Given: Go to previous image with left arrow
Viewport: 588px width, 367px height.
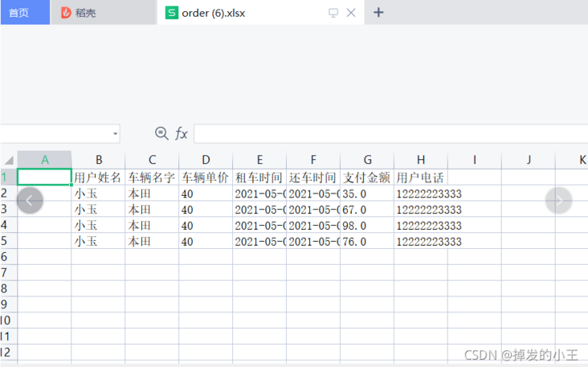Looking at the screenshot, I should 30,201.
